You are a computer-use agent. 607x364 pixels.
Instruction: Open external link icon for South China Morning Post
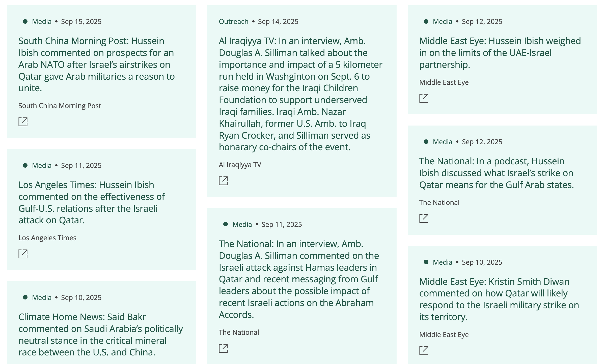pos(23,122)
